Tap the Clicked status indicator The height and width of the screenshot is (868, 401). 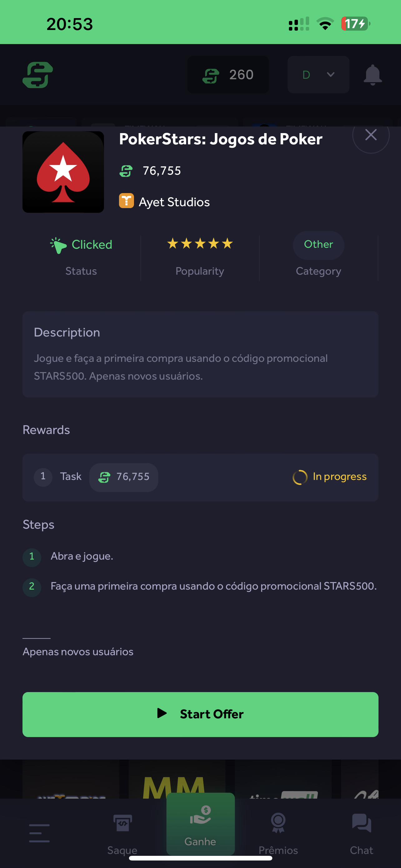click(81, 245)
